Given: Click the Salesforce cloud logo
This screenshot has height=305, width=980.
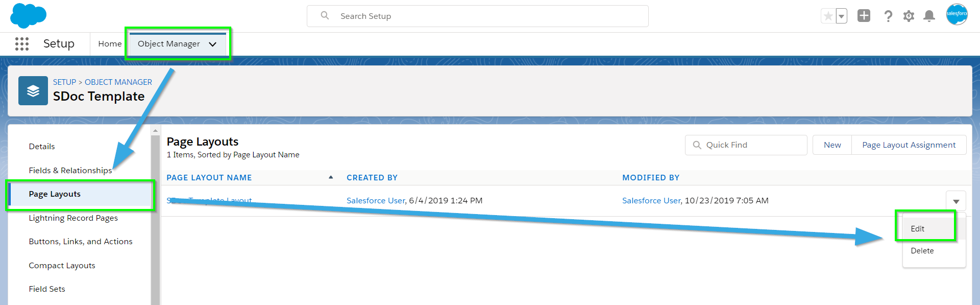Looking at the screenshot, I should (x=28, y=15).
